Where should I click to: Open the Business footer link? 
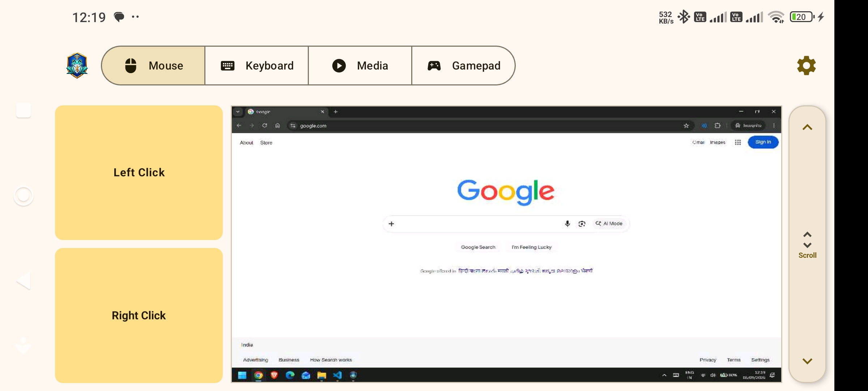coord(289,360)
